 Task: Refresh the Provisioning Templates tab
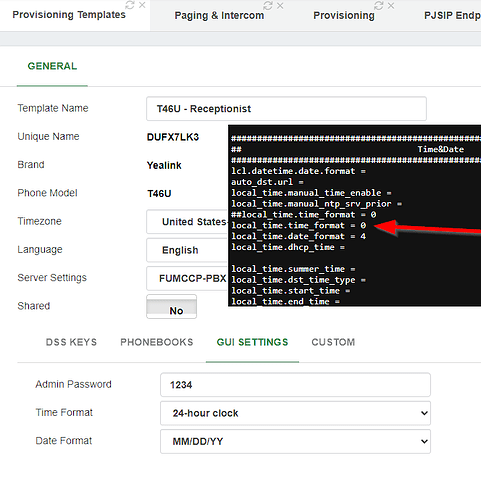(130, 5)
